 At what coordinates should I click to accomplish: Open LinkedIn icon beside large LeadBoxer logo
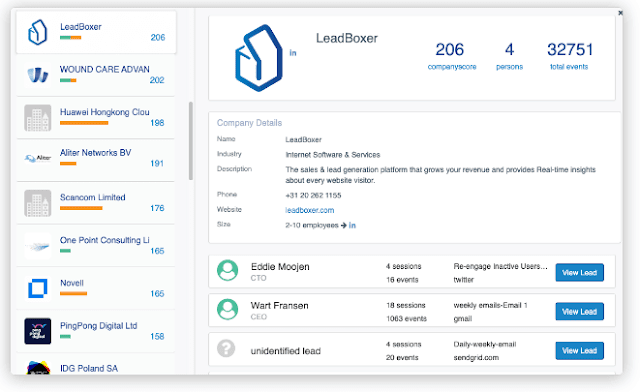coord(293,53)
